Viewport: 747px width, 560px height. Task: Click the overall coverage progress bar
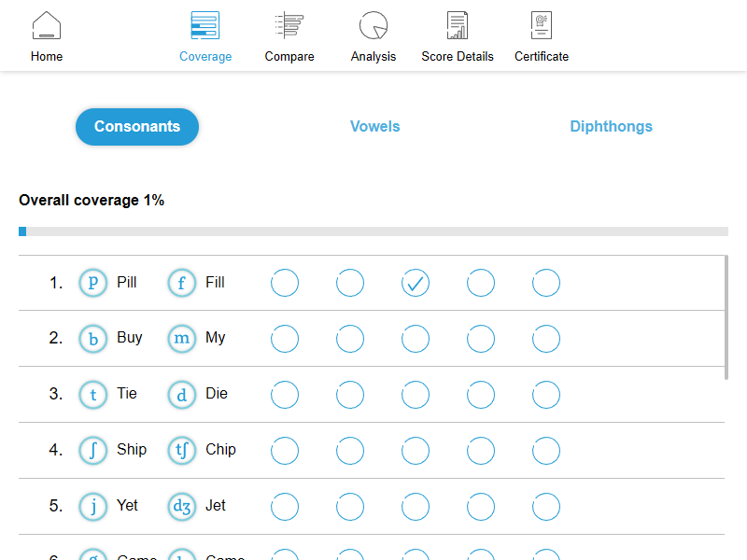(373, 231)
